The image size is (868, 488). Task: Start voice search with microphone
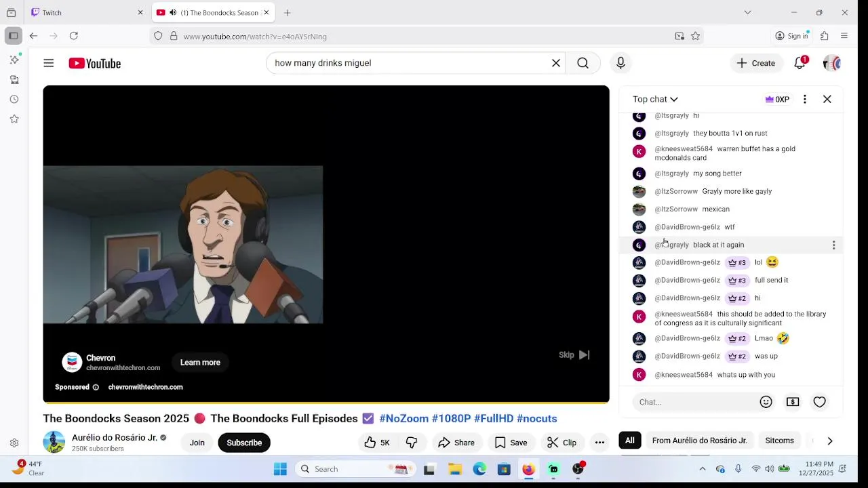click(620, 63)
